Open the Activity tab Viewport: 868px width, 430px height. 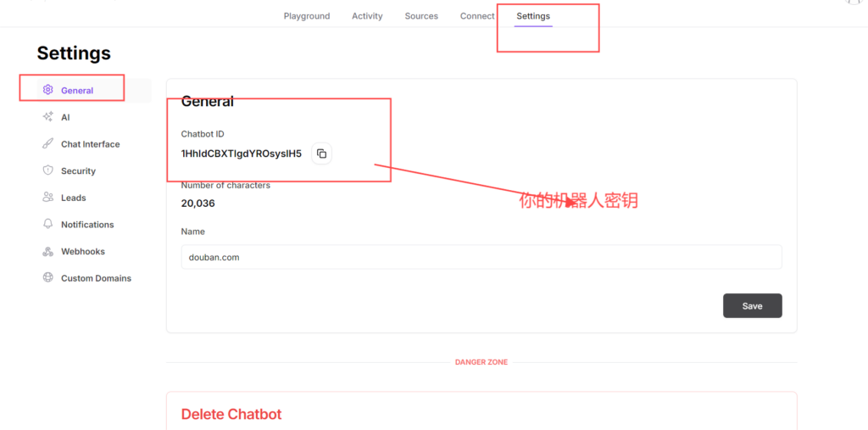[x=367, y=16]
